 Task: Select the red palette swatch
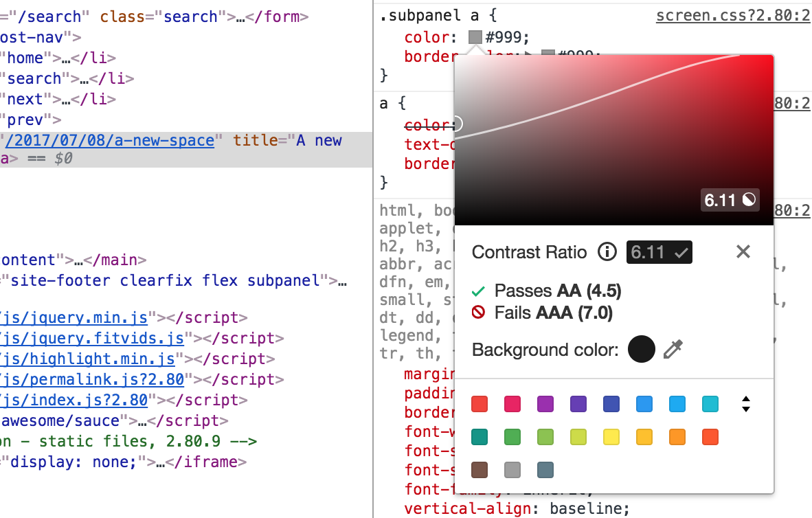(480, 404)
